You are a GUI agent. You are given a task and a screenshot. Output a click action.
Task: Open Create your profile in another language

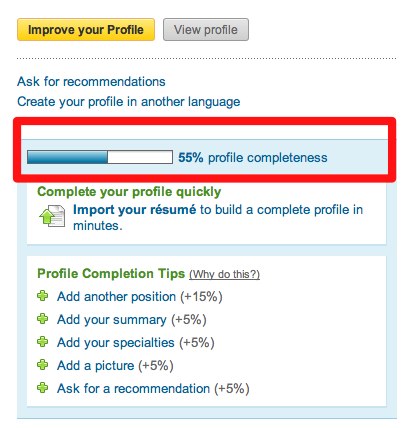[x=129, y=102]
